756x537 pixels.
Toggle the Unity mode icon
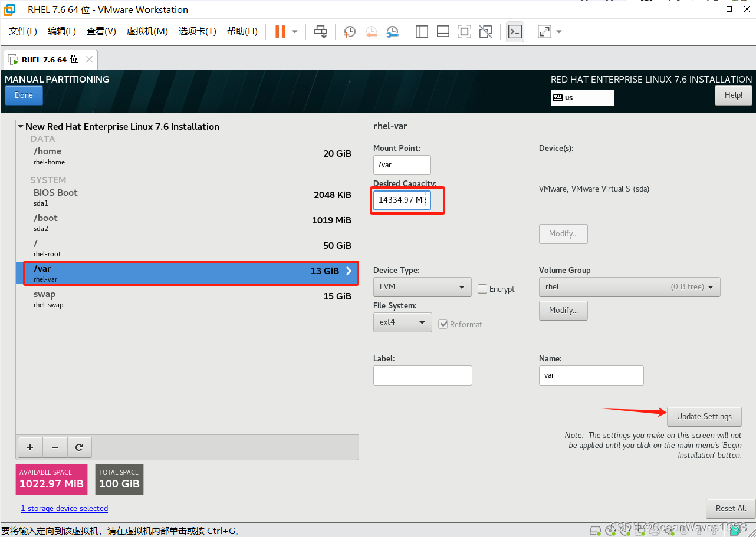pyautogui.click(x=485, y=31)
